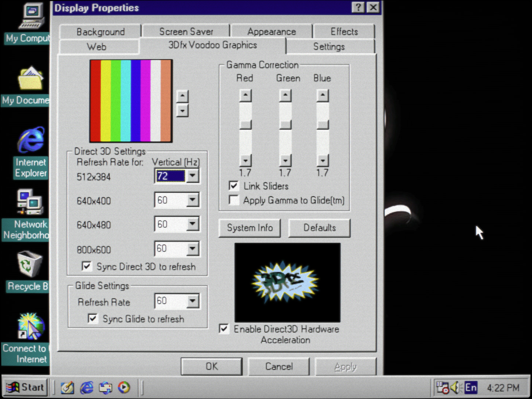Uncheck the Link Sliders checkbox

pyautogui.click(x=234, y=185)
